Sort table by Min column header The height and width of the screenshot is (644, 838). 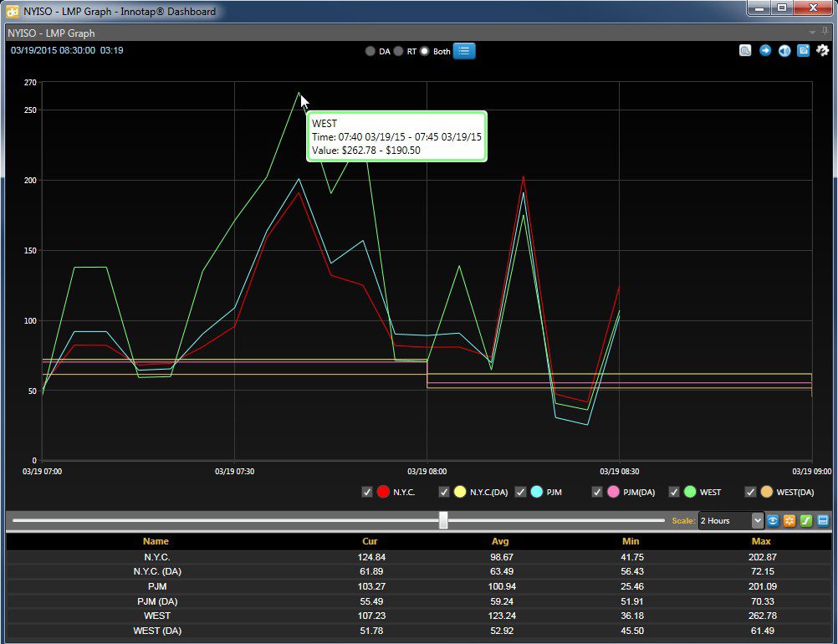coord(631,541)
